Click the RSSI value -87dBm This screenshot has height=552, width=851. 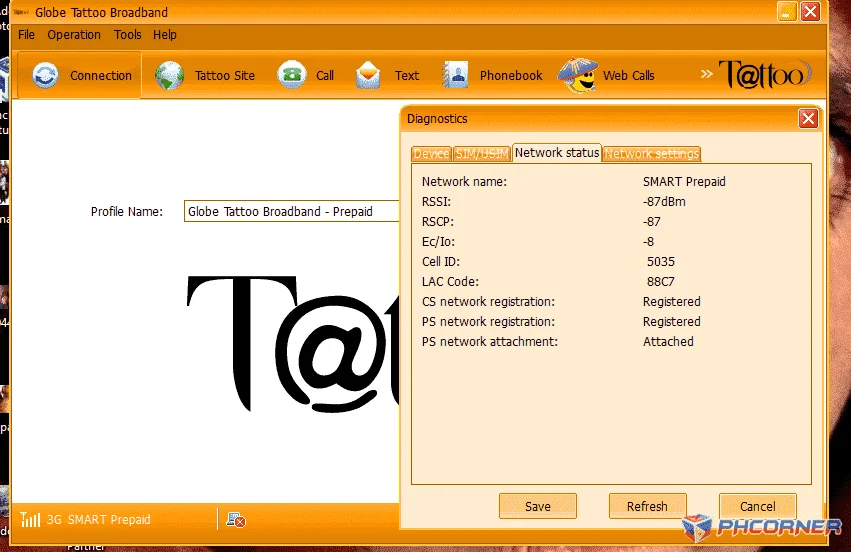point(664,202)
